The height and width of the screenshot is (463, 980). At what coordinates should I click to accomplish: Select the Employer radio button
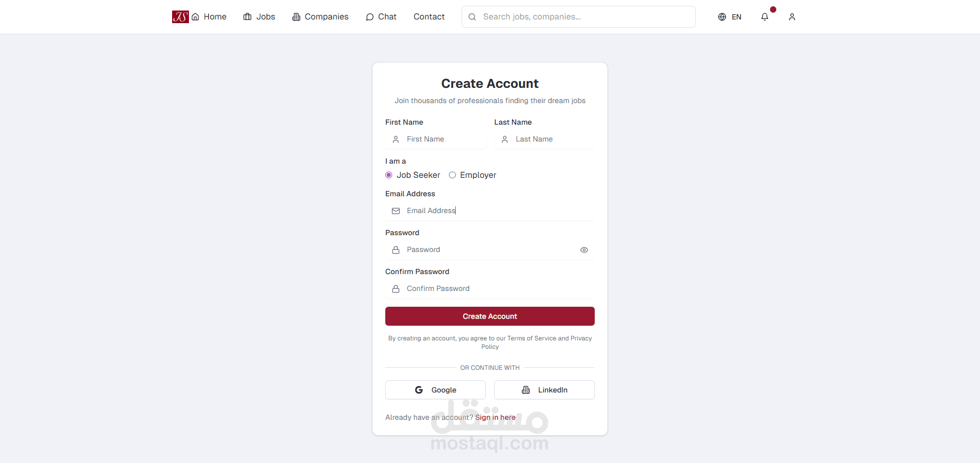pos(452,175)
